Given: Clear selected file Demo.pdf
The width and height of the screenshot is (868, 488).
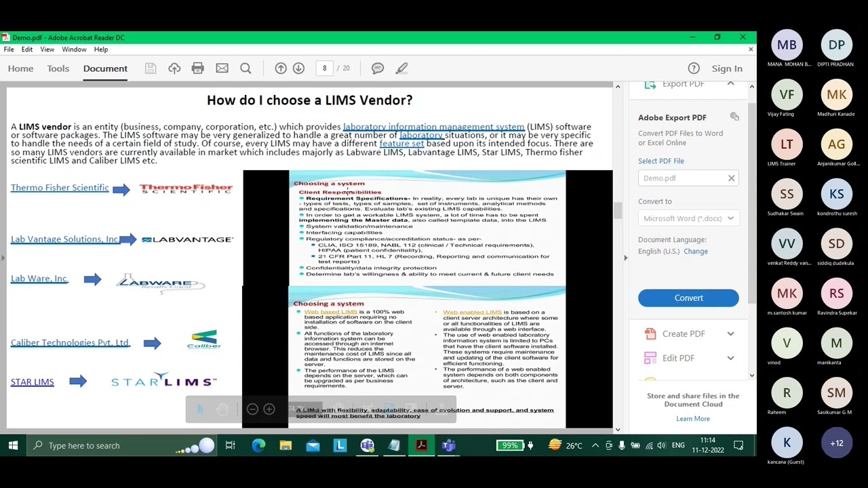Looking at the screenshot, I should (x=731, y=178).
